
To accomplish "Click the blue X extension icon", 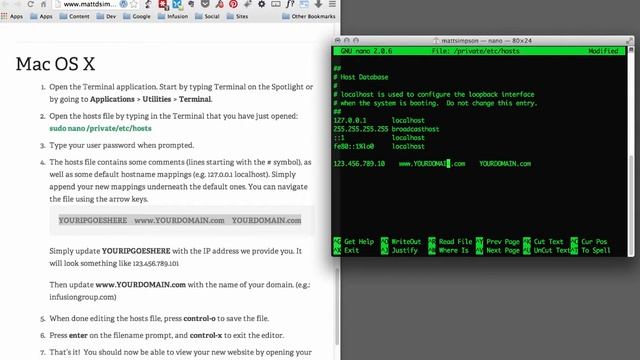I will [177, 4].
